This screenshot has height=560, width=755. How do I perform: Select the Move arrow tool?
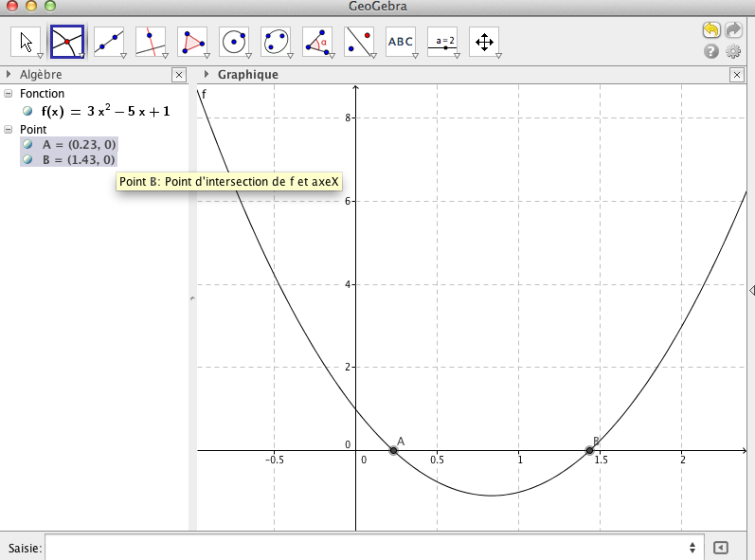point(26,41)
